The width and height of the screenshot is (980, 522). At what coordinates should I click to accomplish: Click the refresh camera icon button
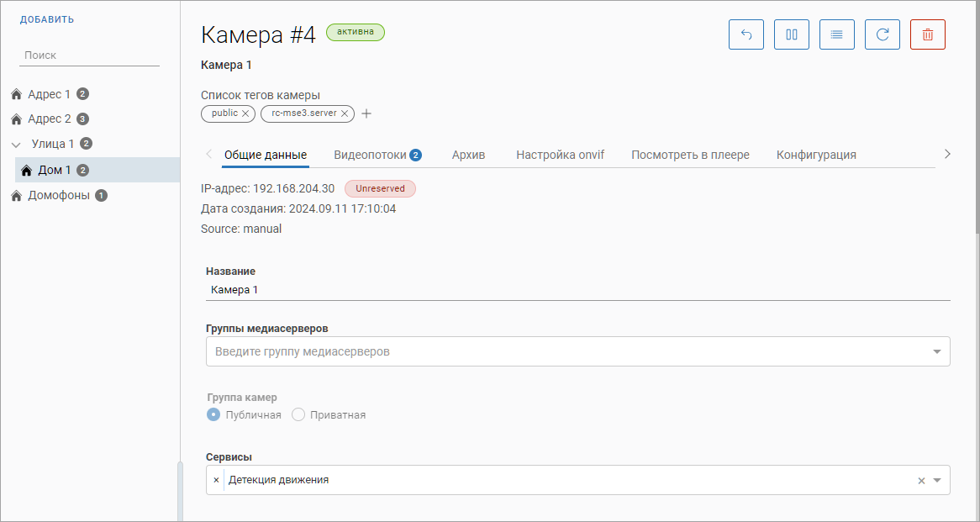[883, 34]
